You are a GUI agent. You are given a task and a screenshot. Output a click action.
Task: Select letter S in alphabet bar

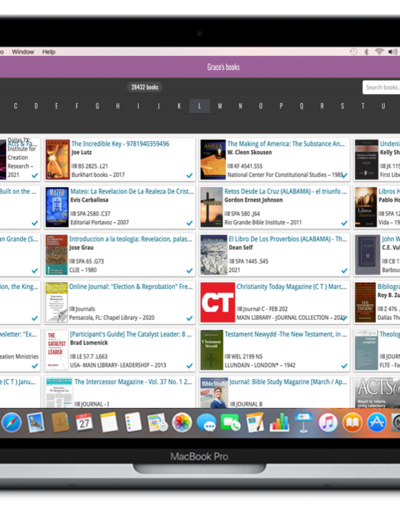342,106
